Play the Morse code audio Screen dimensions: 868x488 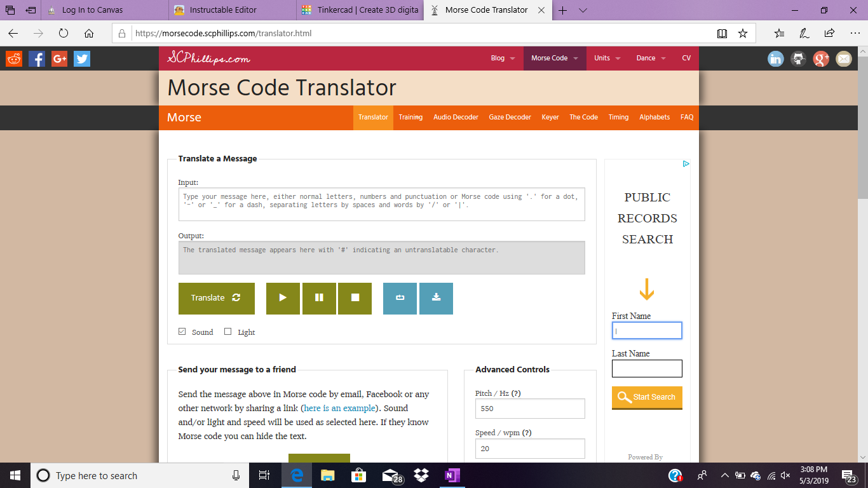click(282, 298)
